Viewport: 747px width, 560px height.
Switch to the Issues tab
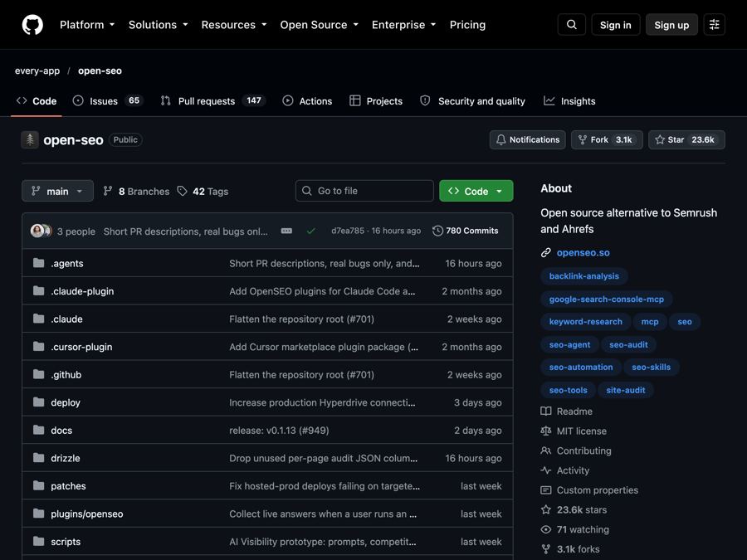[108, 101]
